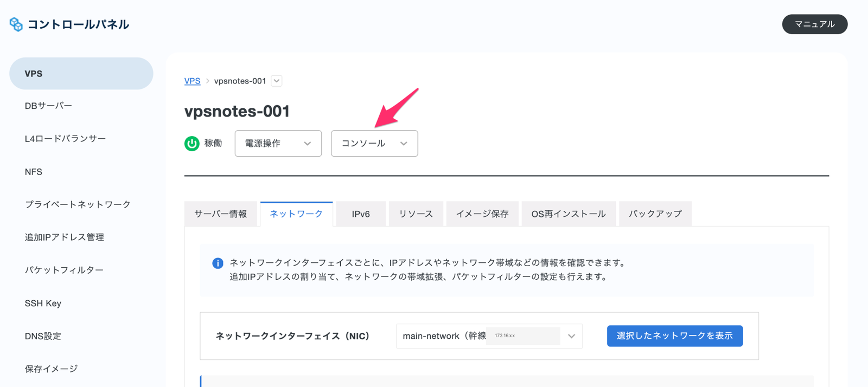Follow the VPS breadcrumb link
This screenshot has height=387, width=868.
(x=192, y=81)
